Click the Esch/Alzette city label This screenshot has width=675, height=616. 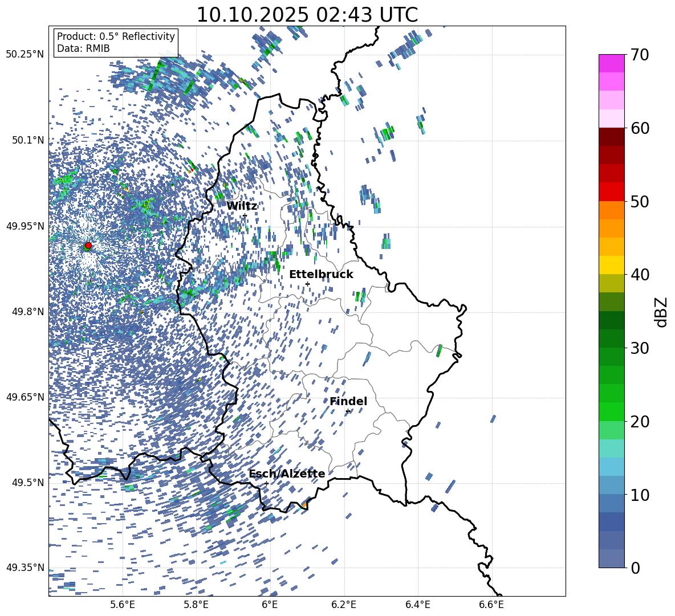coord(287,474)
